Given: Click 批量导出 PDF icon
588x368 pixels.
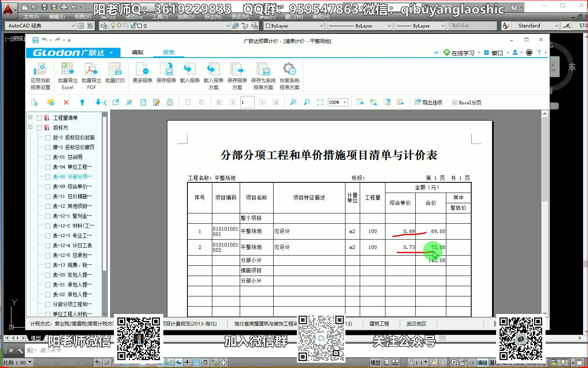Looking at the screenshot, I should [91, 76].
